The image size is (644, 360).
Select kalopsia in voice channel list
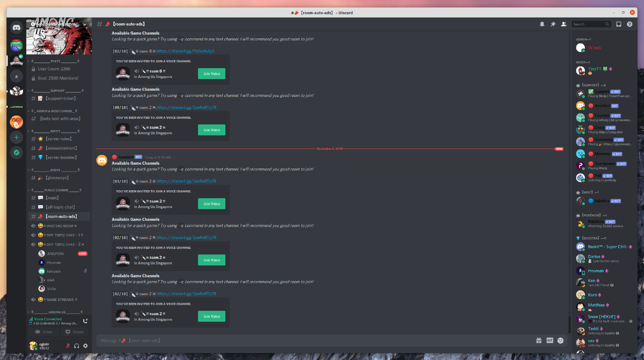(x=63, y=271)
